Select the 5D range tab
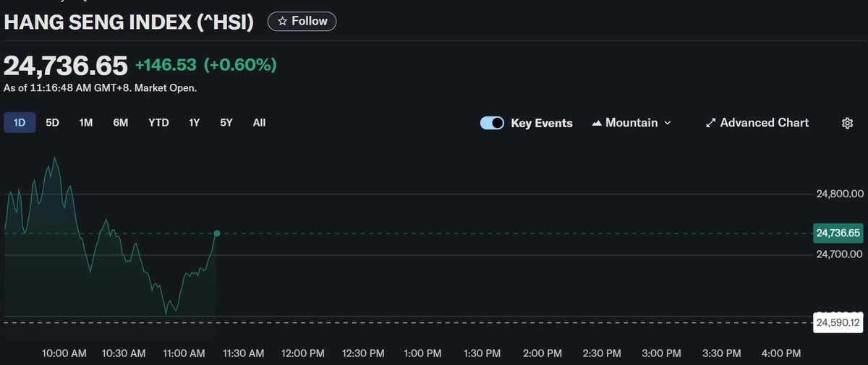The image size is (868, 365). tap(52, 123)
